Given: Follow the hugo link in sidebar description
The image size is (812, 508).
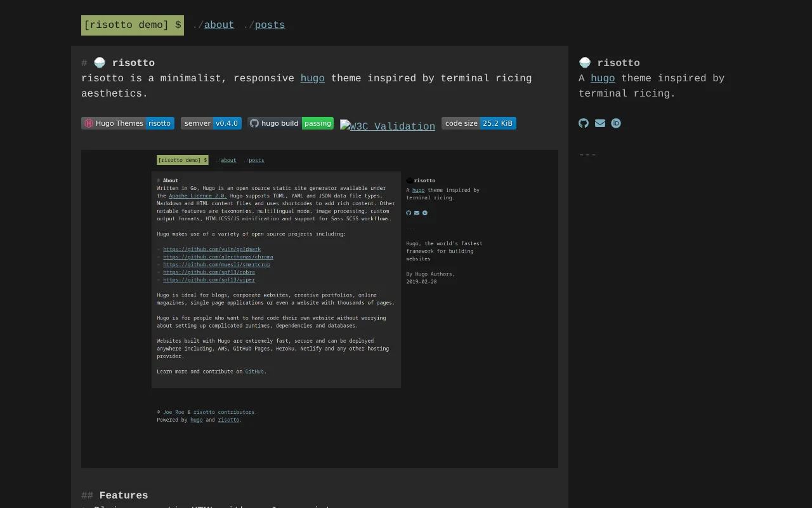Looking at the screenshot, I should [x=603, y=78].
